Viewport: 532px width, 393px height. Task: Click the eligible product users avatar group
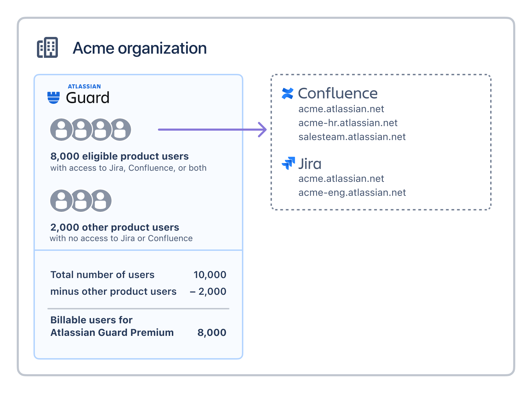91,130
